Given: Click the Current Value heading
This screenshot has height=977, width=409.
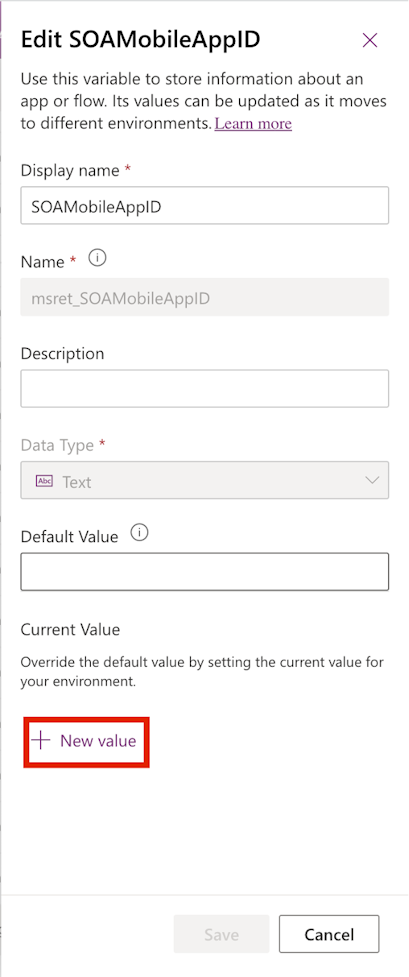Looking at the screenshot, I should coord(70,629).
